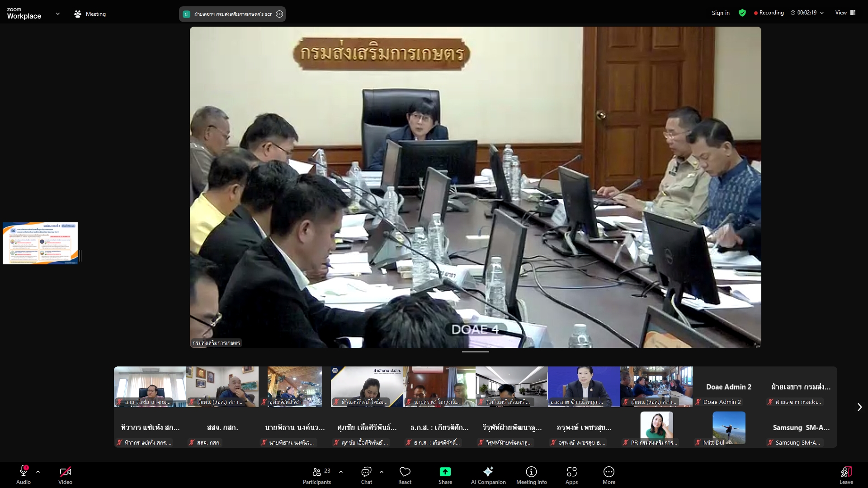Open the Participants panel icon
868x488 pixels.
[317, 472]
